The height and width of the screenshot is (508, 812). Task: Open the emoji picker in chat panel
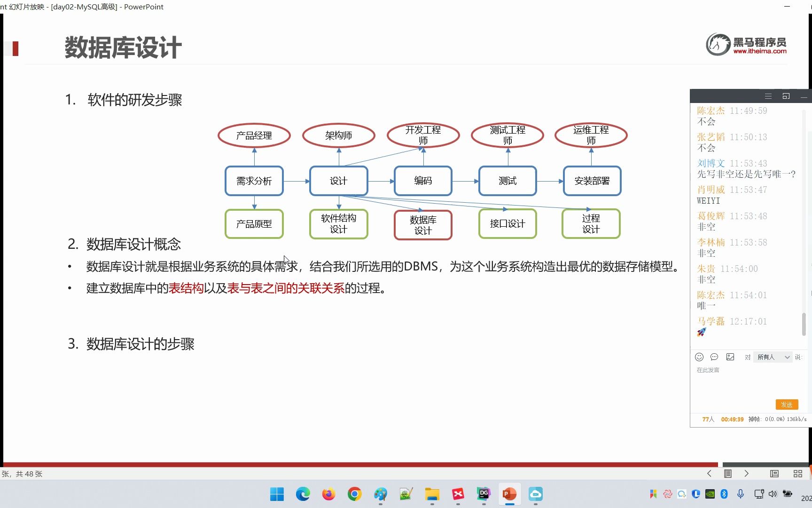click(699, 357)
